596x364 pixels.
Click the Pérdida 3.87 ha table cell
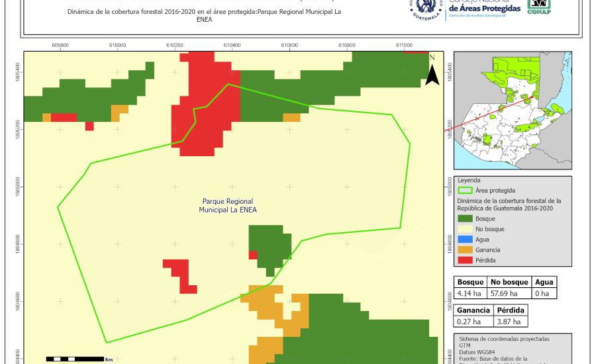509,322
